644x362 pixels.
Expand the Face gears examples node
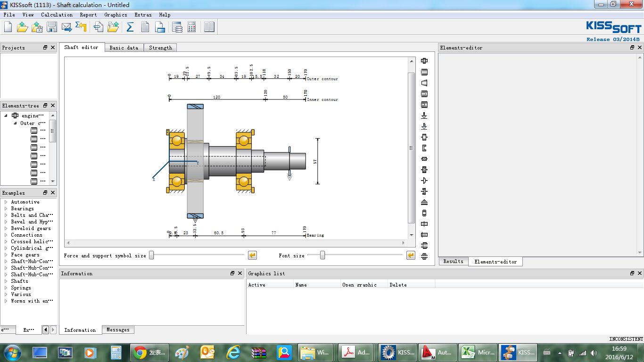(6, 255)
